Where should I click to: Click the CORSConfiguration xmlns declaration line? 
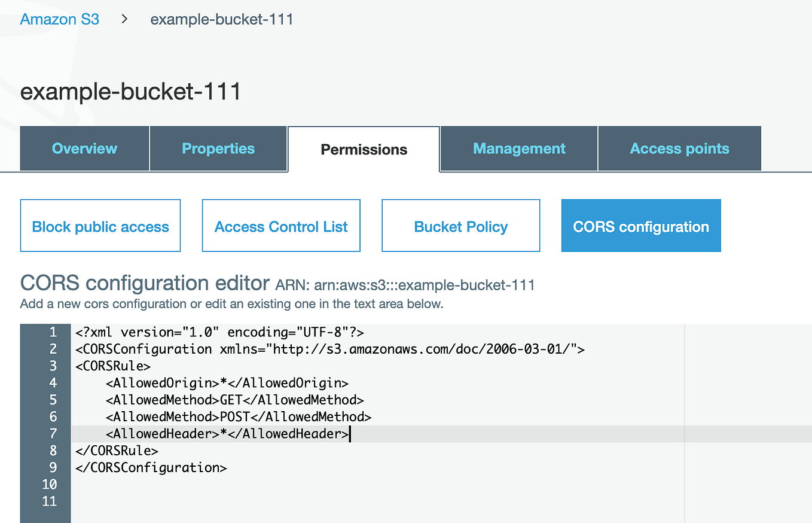329,349
